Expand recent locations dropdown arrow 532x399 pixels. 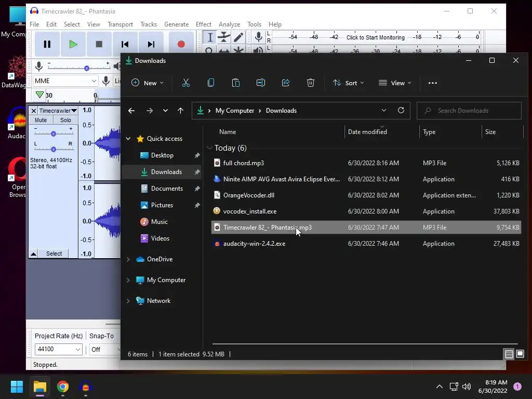click(x=165, y=111)
